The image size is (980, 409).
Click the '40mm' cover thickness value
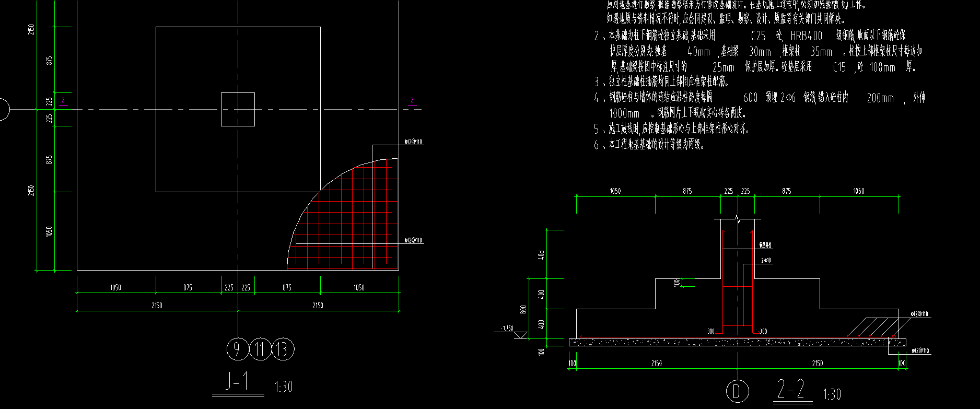(x=698, y=52)
